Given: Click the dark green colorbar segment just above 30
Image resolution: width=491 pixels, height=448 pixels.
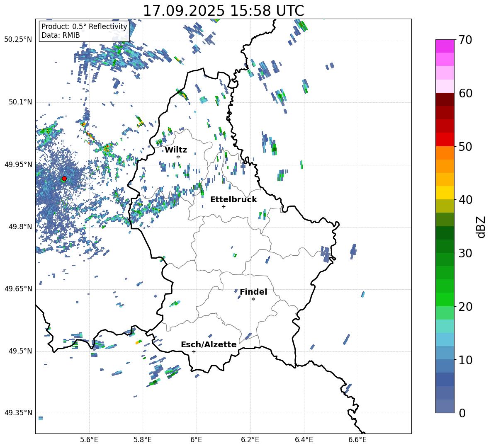Looking at the screenshot, I should [445, 246].
